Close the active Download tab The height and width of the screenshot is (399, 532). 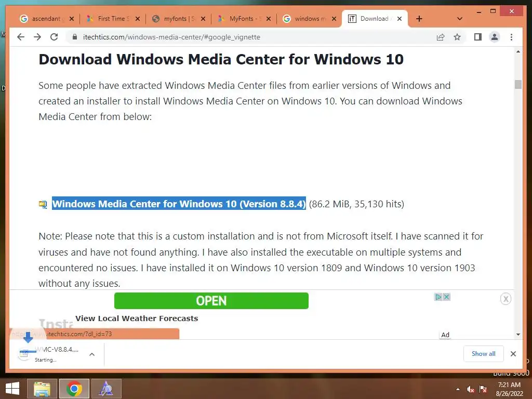[400, 19]
